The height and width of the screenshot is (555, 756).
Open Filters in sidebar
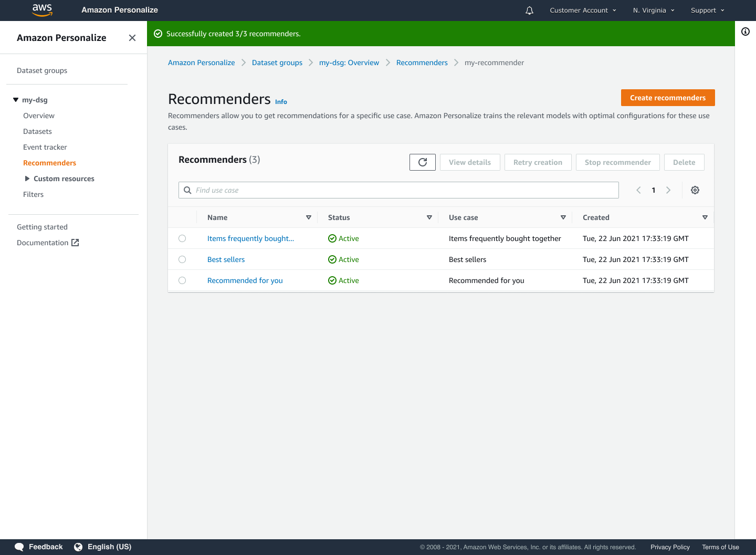[33, 194]
